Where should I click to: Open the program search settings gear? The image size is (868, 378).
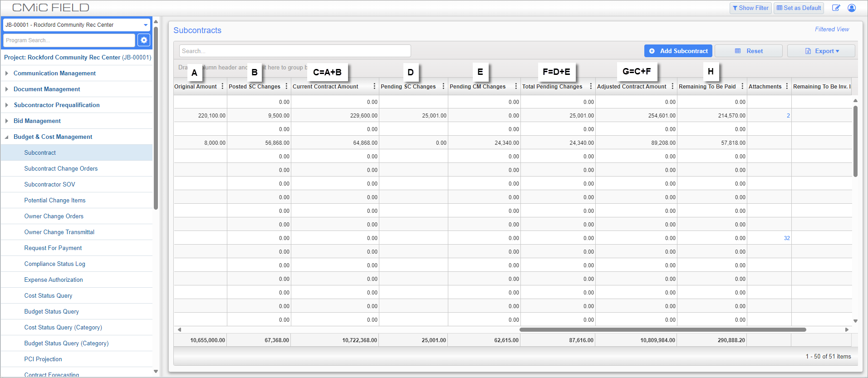tap(144, 40)
